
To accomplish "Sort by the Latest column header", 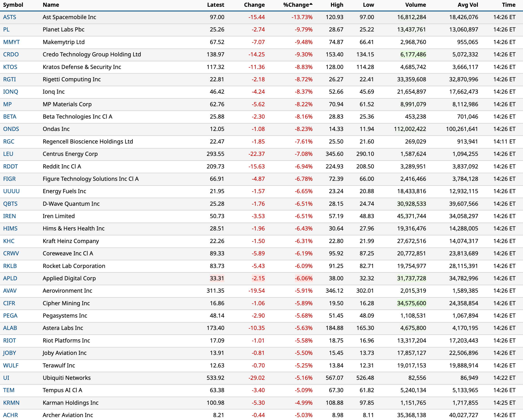I will point(215,5).
